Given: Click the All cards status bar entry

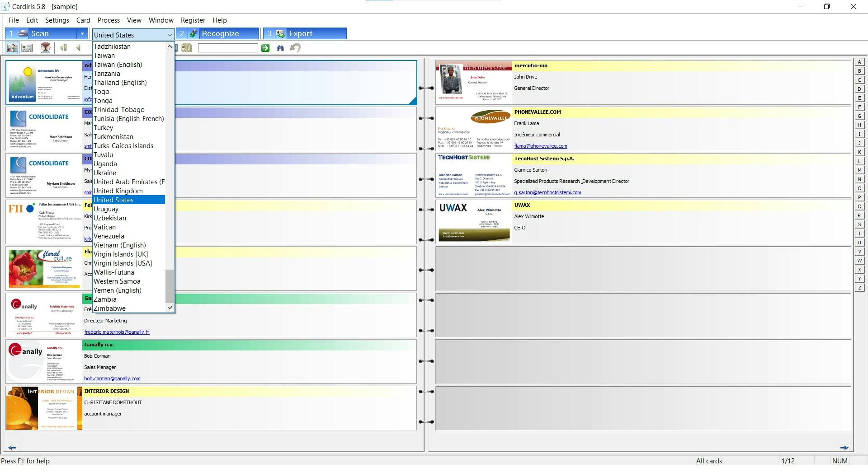Looking at the screenshot, I should tap(709, 461).
